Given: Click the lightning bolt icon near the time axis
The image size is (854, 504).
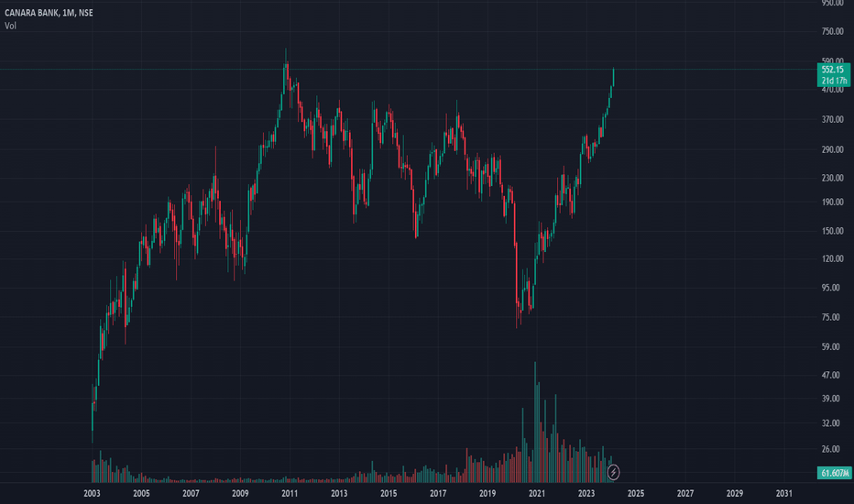Looking at the screenshot, I should tap(613, 472).
